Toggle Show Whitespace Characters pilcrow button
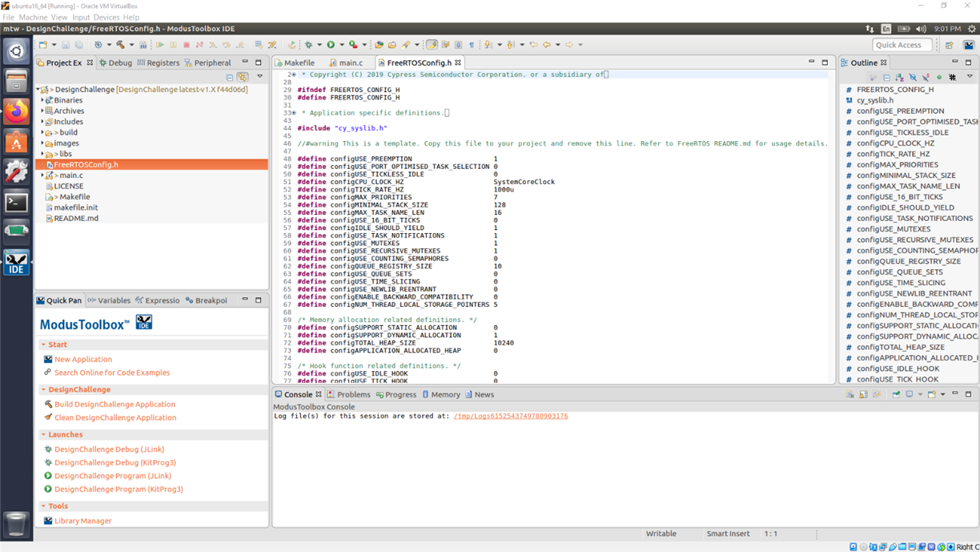This screenshot has width=980, height=552. (472, 45)
